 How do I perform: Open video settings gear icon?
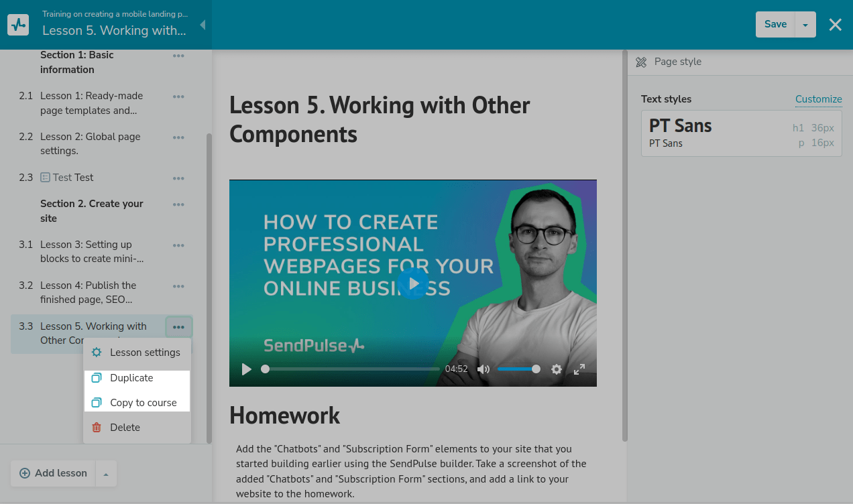coord(556,369)
